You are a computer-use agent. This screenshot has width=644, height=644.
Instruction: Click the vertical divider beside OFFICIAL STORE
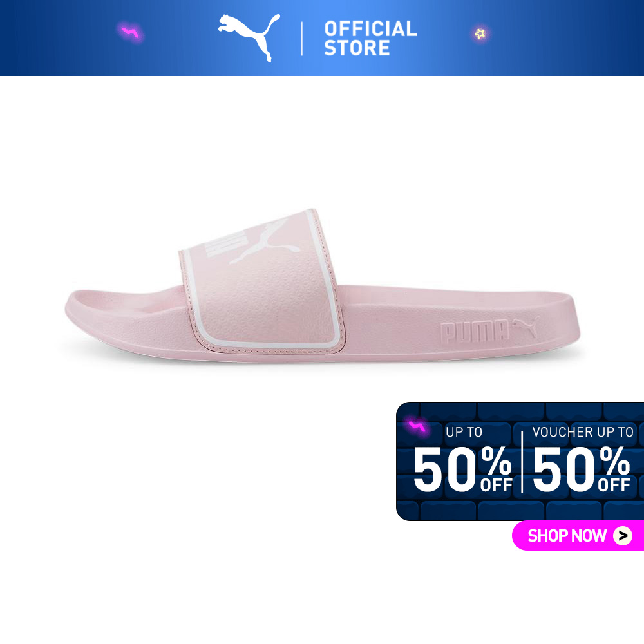pyautogui.click(x=302, y=39)
